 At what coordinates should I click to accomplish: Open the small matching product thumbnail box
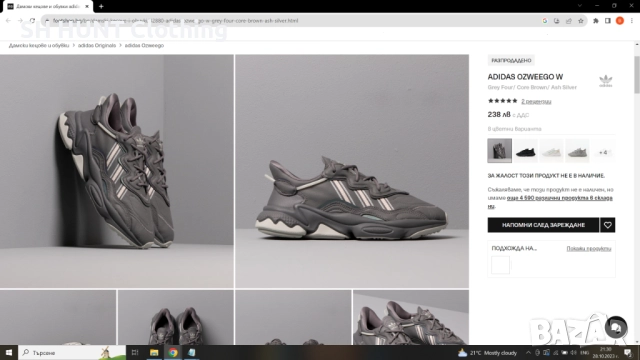(500, 265)
